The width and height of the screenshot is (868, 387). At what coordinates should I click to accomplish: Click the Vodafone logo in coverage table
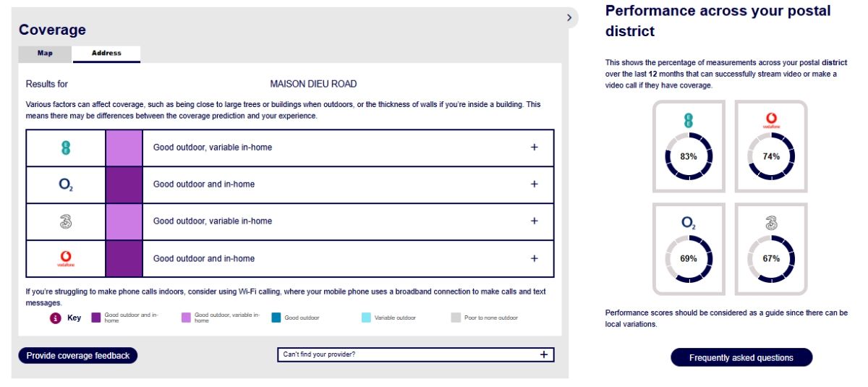(66, 258)
